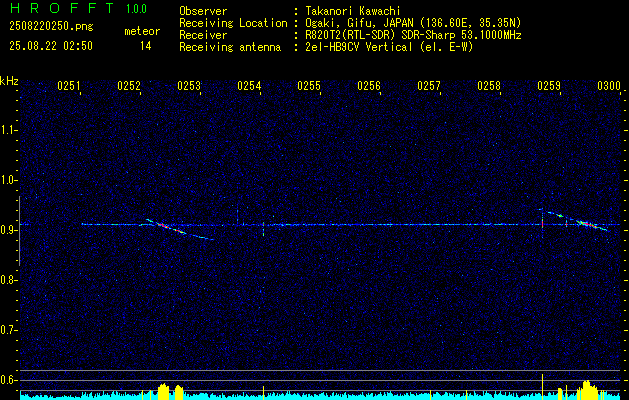Click the tall yellow power spike below 0259
The width and height of the screenshot is (629, 400).
[542, 386]
